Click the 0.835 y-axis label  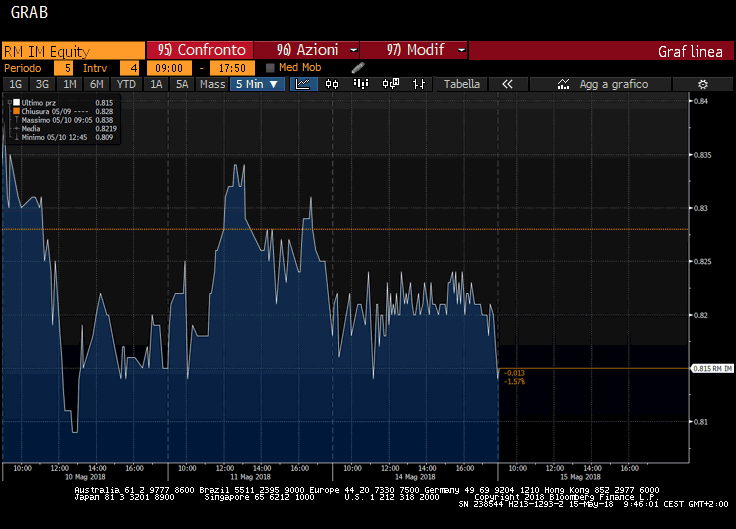703,155
